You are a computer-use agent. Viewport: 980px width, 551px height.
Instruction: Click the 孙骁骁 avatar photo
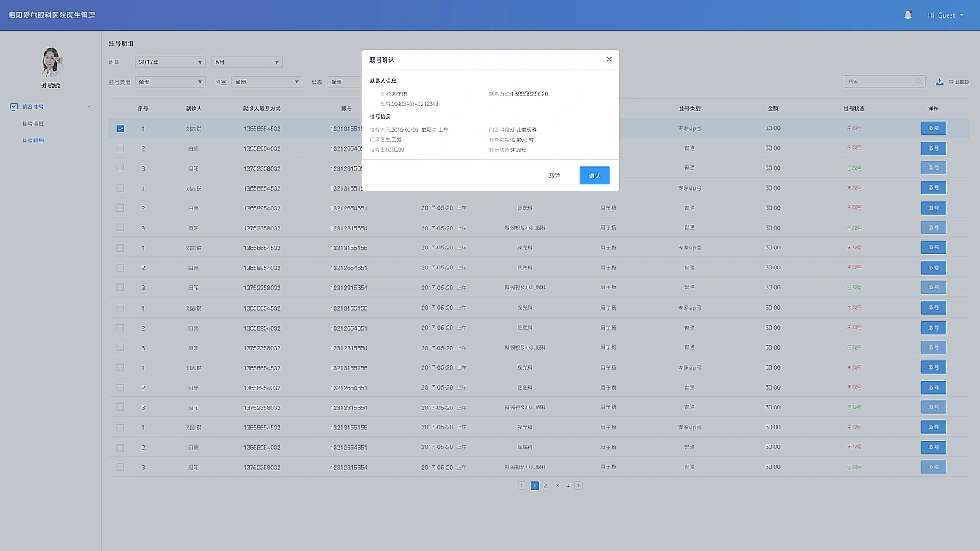[x=51, y=61]
